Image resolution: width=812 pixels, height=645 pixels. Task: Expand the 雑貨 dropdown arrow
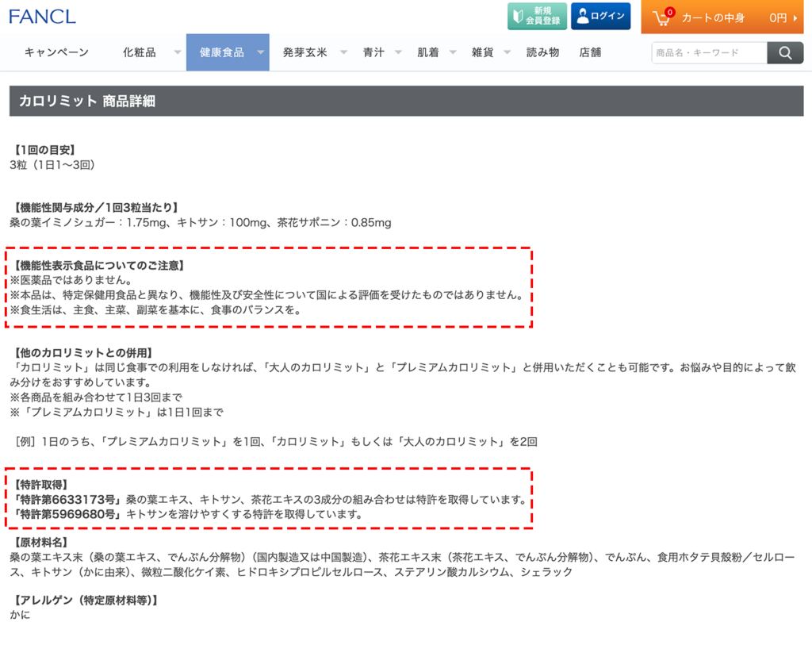click(x=507, y=52)
